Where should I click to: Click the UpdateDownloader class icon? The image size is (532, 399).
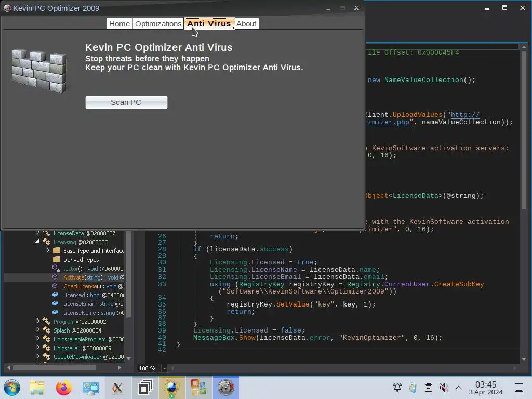click(x=46, y=356)
